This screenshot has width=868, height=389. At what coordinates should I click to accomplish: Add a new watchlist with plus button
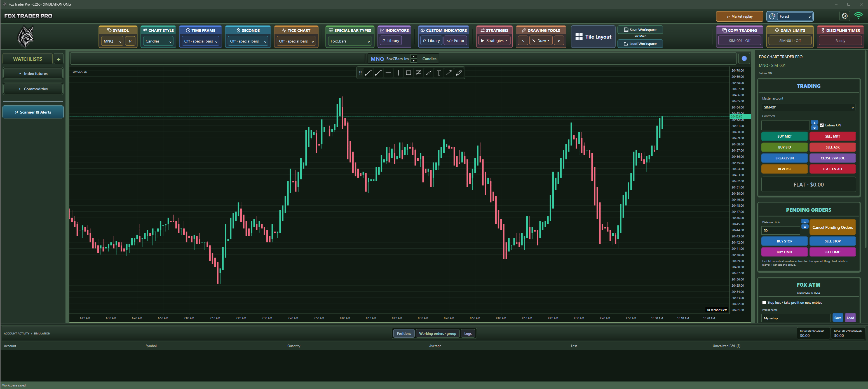(59, 59)
